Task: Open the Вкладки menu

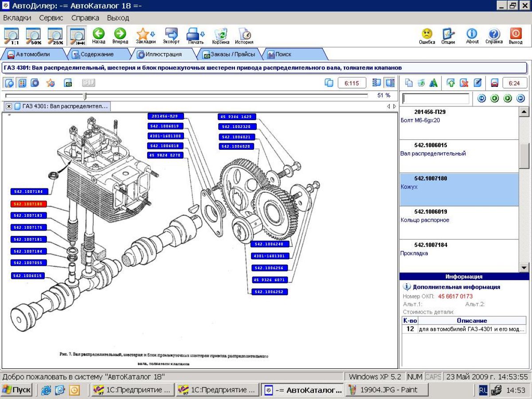Action: point(17,18)
